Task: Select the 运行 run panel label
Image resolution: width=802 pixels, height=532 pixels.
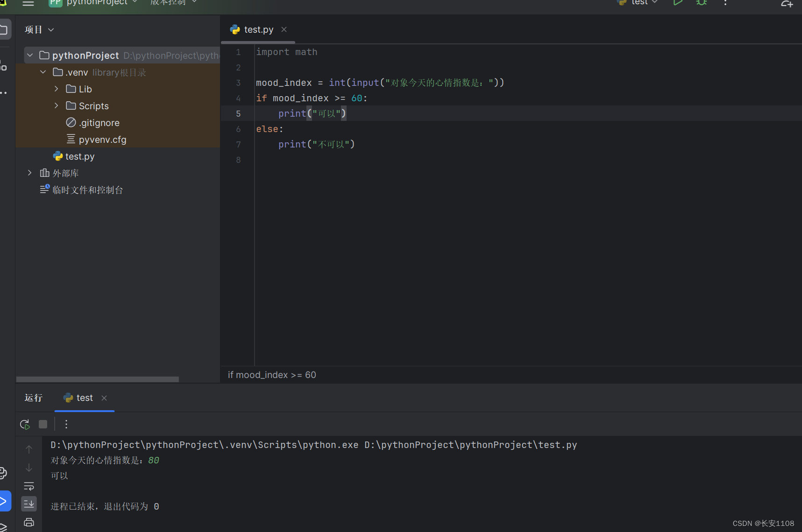Action: click(34, 398)
